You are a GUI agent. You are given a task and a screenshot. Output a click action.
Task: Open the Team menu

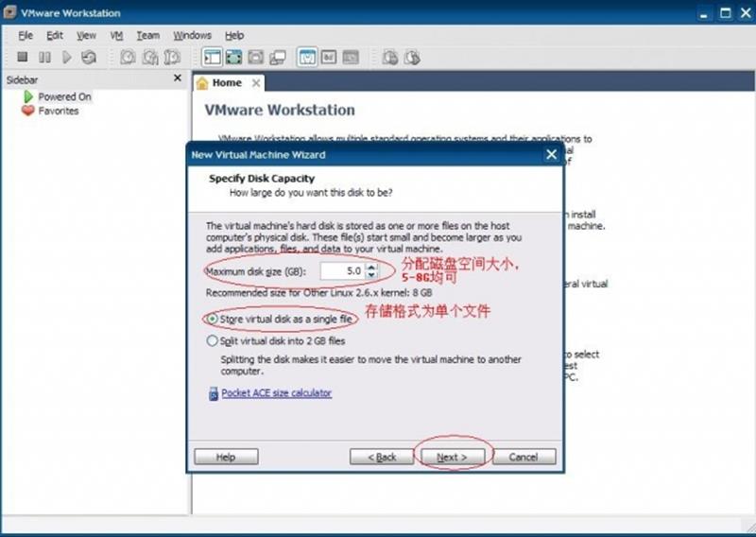tap(147, 35)
